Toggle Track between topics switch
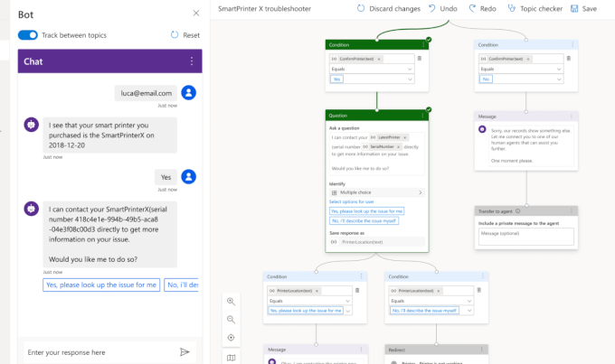 coord(28,35)
